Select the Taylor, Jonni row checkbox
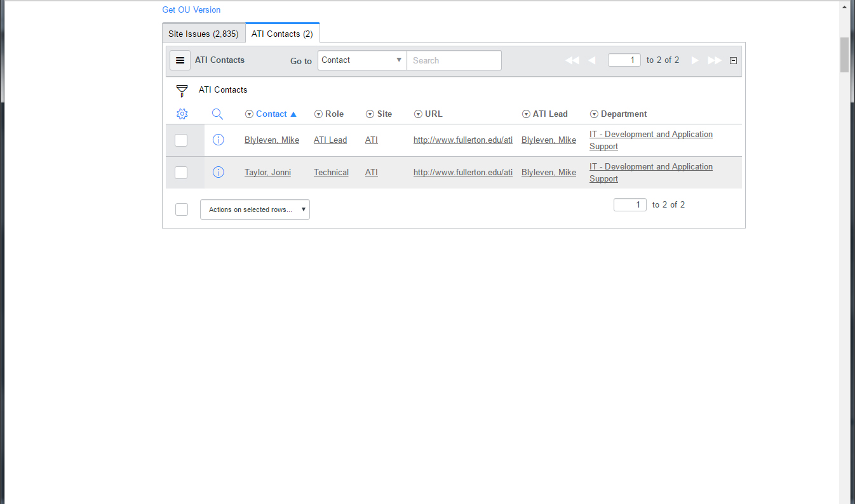This screenshot has height=504, width=855. click(181, 173)
